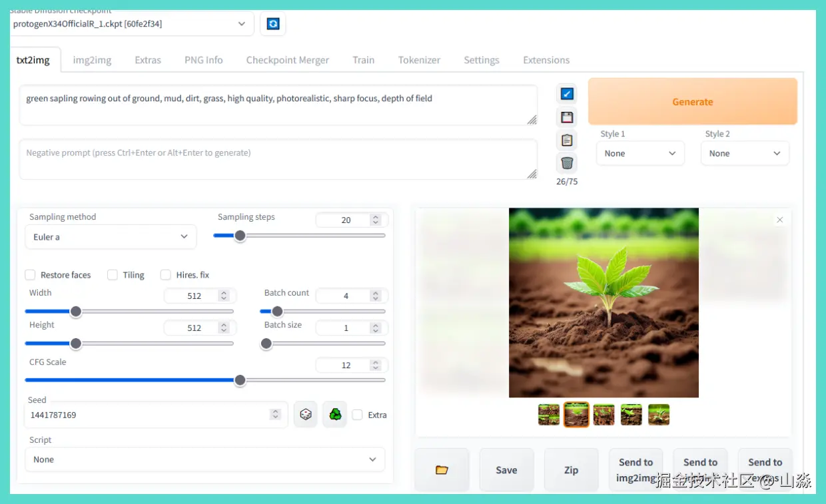Image resolution: width=826 pixels, height=504 pixels.
Task: Select the fifth thumbnail below preview
Action: 659,415
